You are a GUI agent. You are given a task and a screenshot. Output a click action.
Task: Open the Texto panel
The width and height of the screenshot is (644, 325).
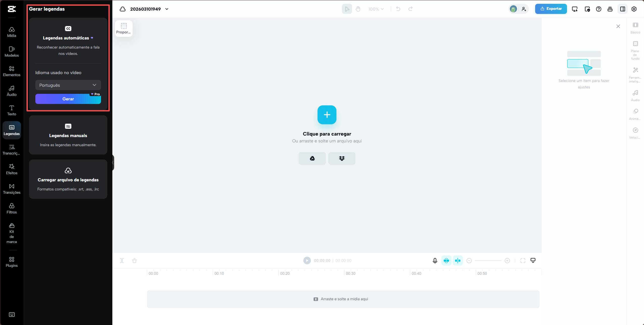click(x=12, y=110)
